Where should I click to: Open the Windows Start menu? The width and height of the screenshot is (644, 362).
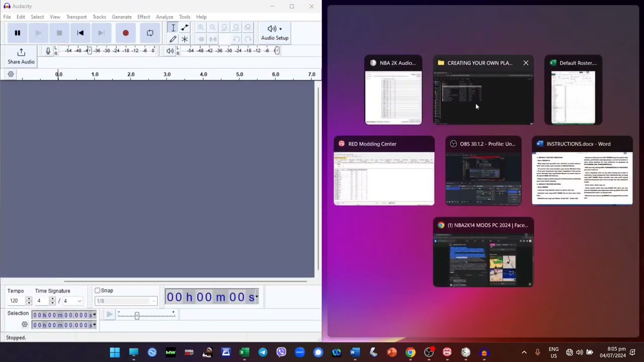click(x=115, y=352)
